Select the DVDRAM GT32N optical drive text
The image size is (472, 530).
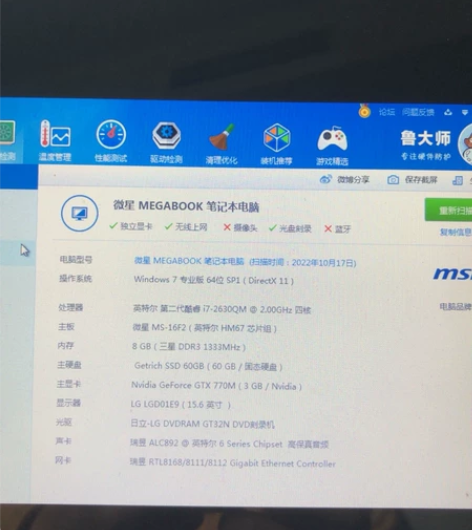(203, 424)
